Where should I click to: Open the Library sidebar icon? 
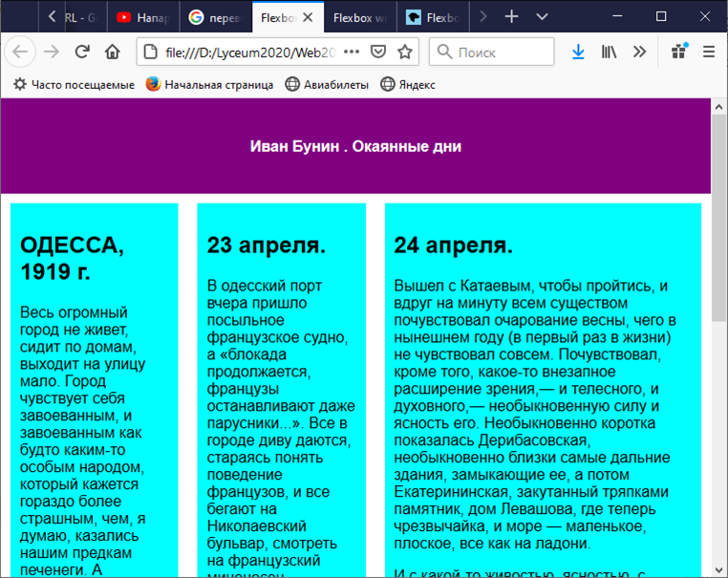point(609,52)
